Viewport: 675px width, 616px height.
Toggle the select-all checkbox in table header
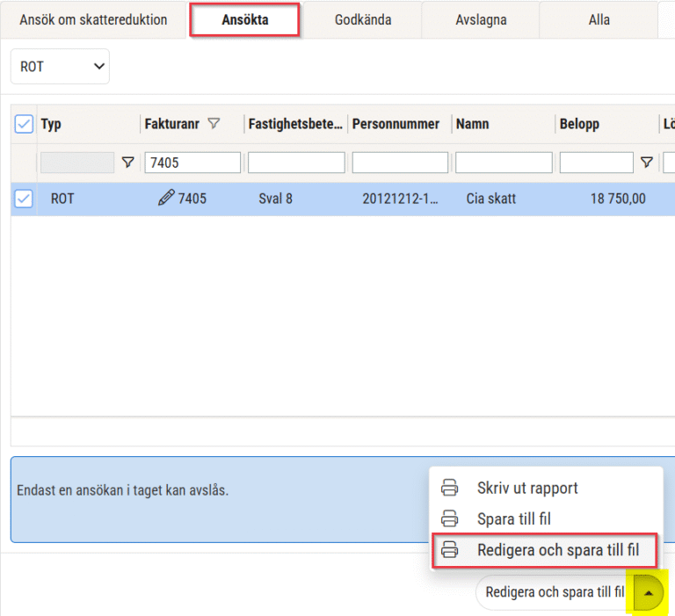pos(24,125)
